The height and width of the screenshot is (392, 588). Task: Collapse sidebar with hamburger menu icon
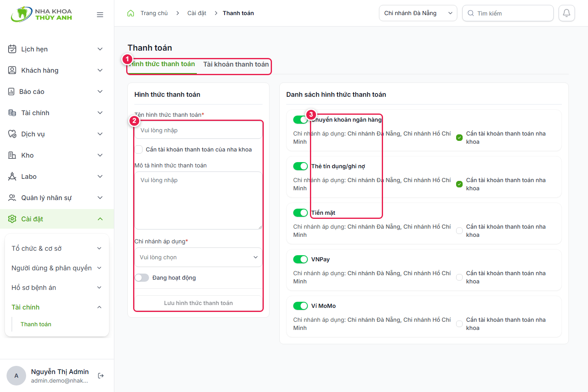click(x=100, y=15)
